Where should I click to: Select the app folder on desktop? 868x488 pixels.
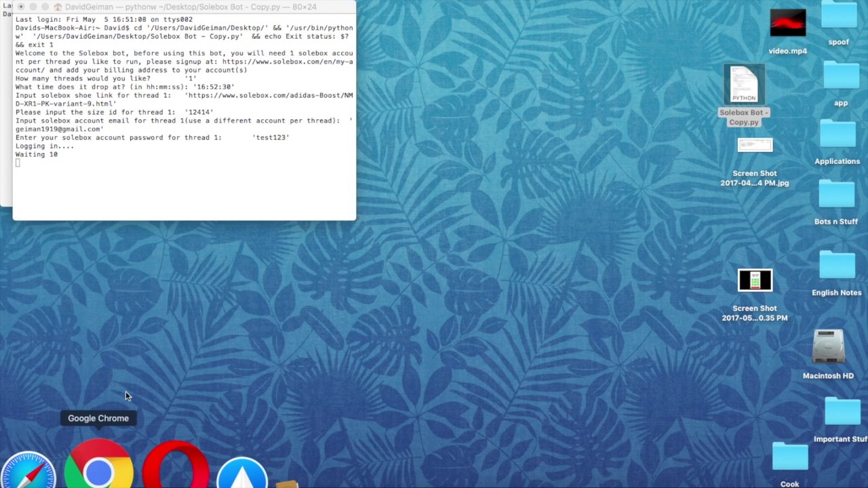pyautogui.click(x=841, y=77)
